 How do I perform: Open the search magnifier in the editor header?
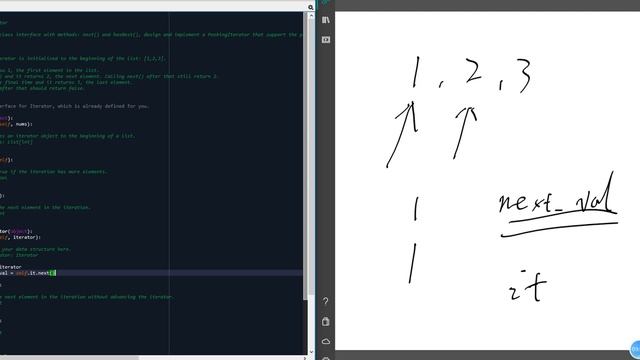(311, 7)
